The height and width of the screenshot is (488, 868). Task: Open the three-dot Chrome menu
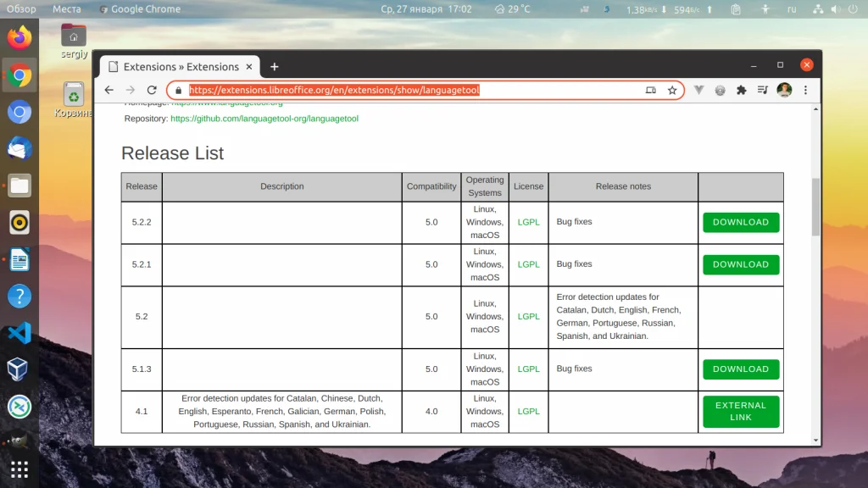804,90
